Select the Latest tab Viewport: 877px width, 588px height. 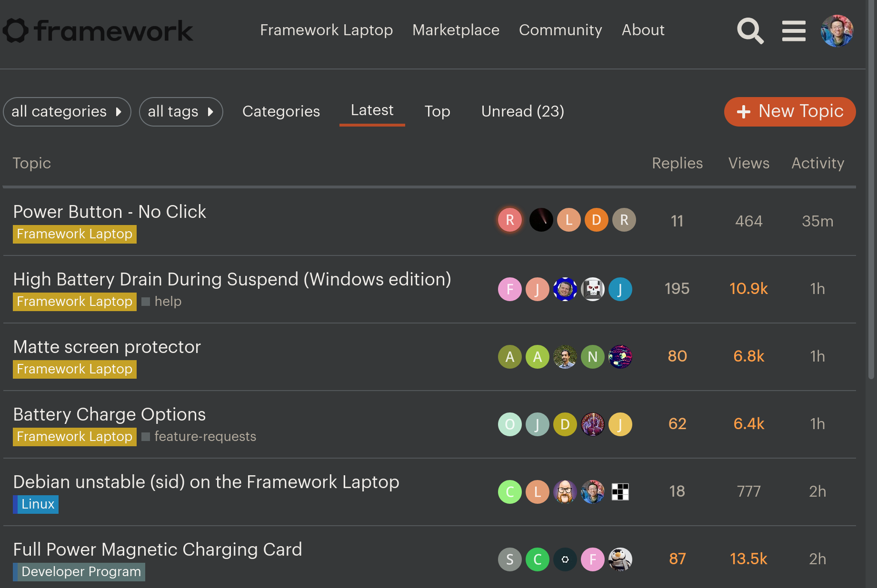tap(372, 110)
